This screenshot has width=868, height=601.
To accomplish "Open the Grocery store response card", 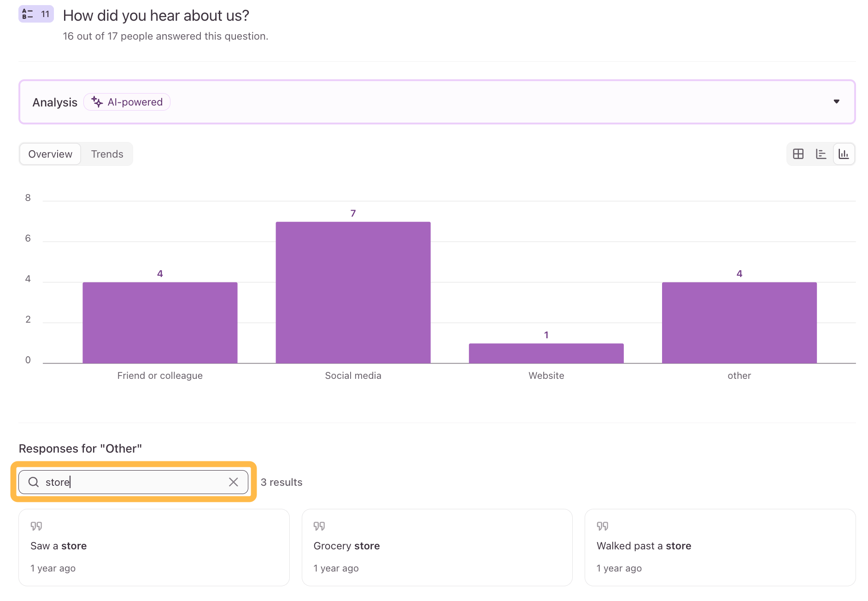I will point(437,548).
